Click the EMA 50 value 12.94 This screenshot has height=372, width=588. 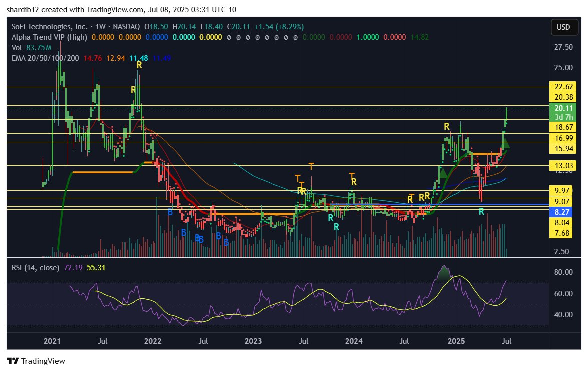[116, 58]
